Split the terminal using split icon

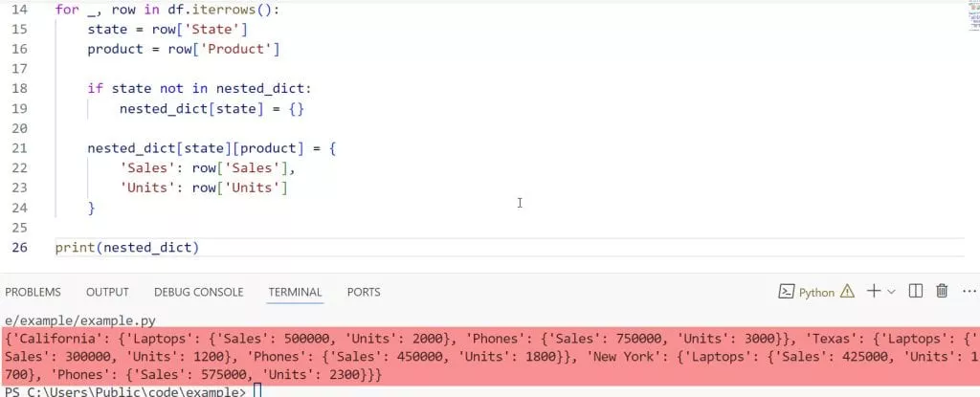click(x=915, y=292)
